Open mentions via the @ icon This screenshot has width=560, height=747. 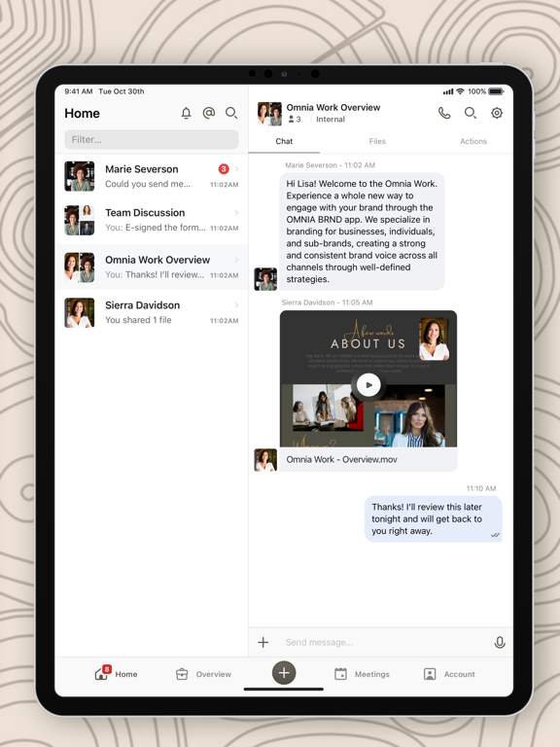tap(209, 113)
